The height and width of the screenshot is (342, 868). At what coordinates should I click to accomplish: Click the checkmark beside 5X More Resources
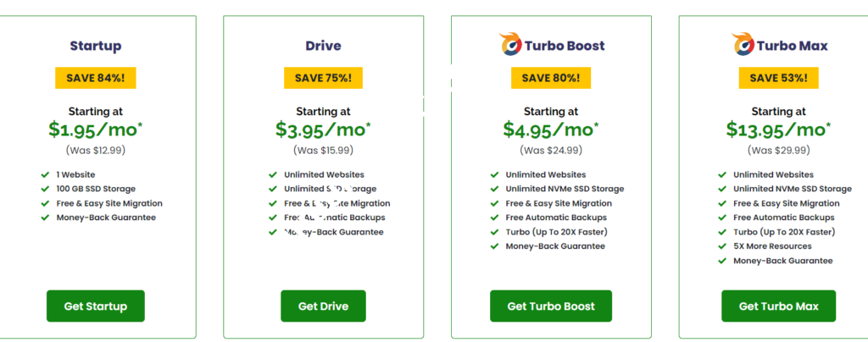pos(723,246)
